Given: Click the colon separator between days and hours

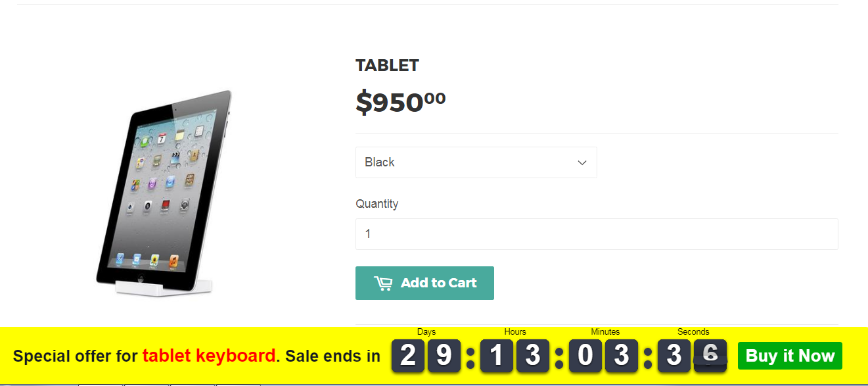Looking at the screenshot, I should pos(470,357).
